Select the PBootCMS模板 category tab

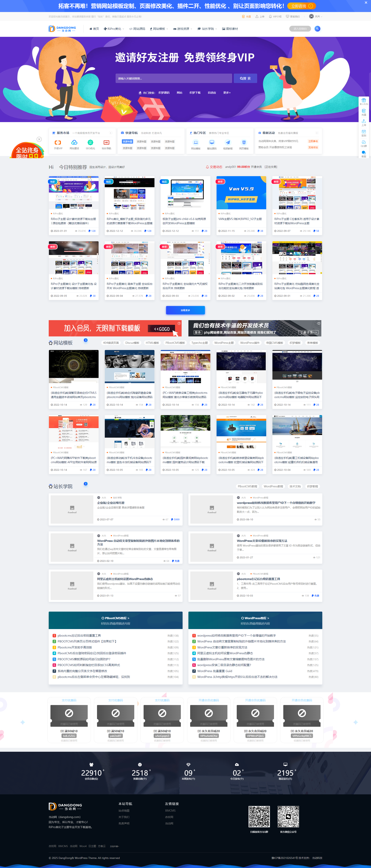[175, 343]
